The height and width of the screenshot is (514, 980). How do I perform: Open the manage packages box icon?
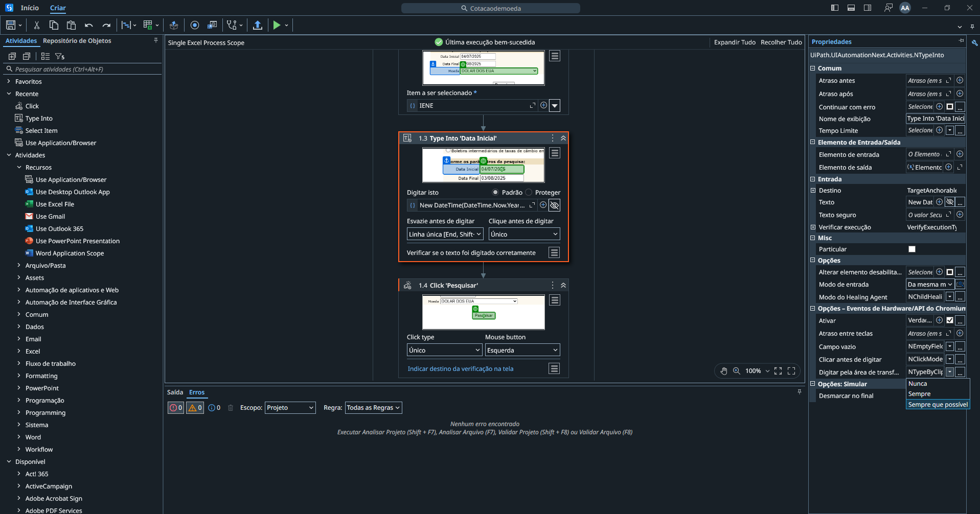pos(174,25)
